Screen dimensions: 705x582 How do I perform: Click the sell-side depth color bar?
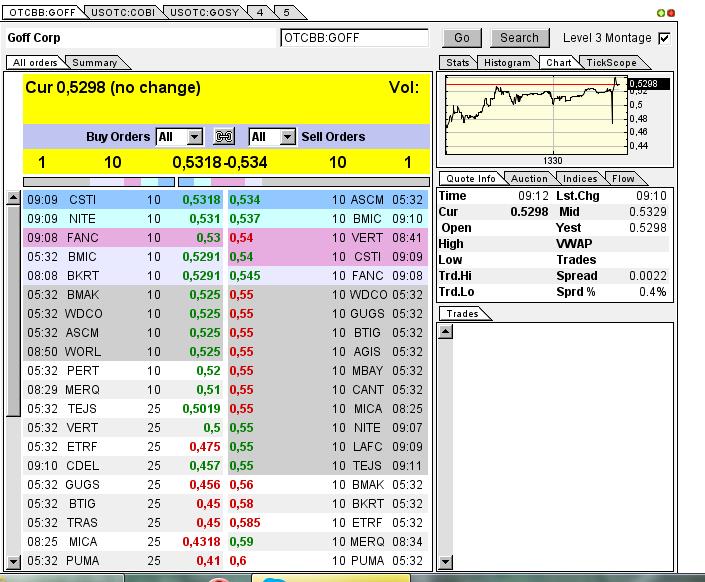304,182
